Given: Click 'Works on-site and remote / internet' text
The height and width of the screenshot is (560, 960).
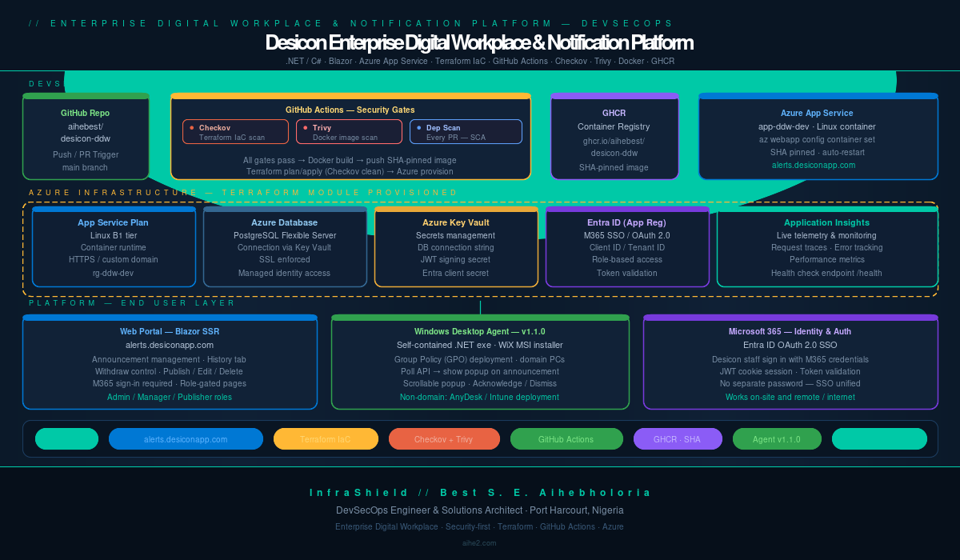Looking at the screenshot, I should click(790, 397).
